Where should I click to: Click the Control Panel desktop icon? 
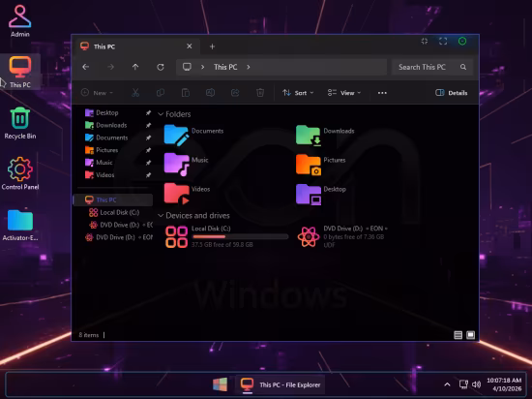pyautogui.click(x=20, y=173)
